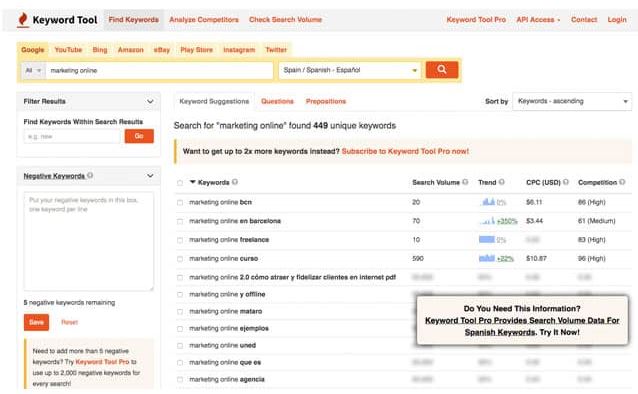Click the trend chart for marketing online curso
The image size is (638, 394).
[487, 258]
